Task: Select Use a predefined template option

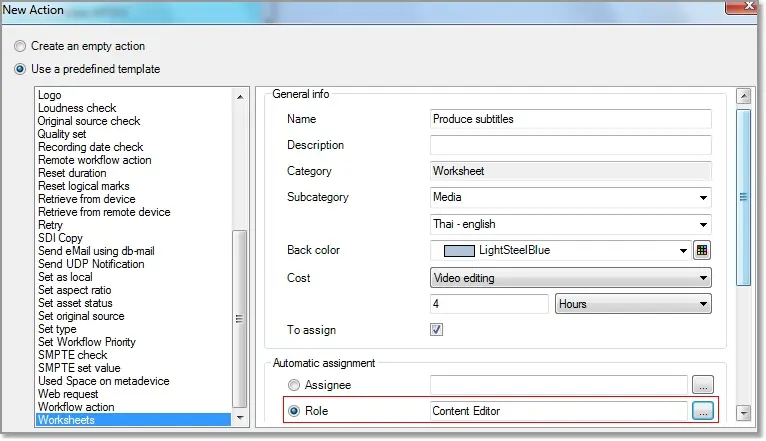Action: click(x=20, y=69)
